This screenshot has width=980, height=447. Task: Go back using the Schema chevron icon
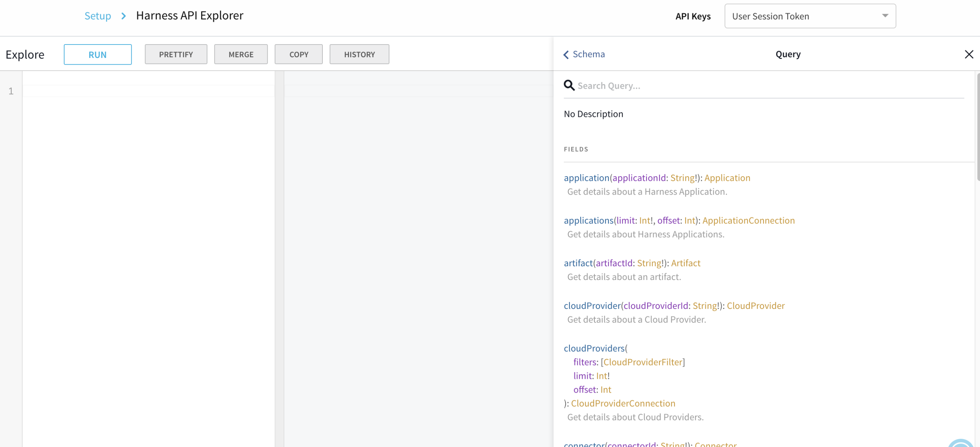pyautogui.click(x=566, y=54)
